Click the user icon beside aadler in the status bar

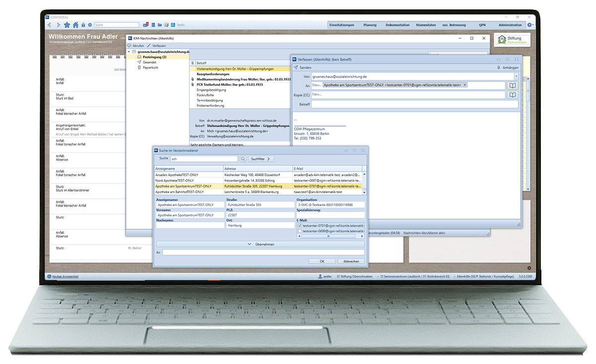tap(320, 276)
